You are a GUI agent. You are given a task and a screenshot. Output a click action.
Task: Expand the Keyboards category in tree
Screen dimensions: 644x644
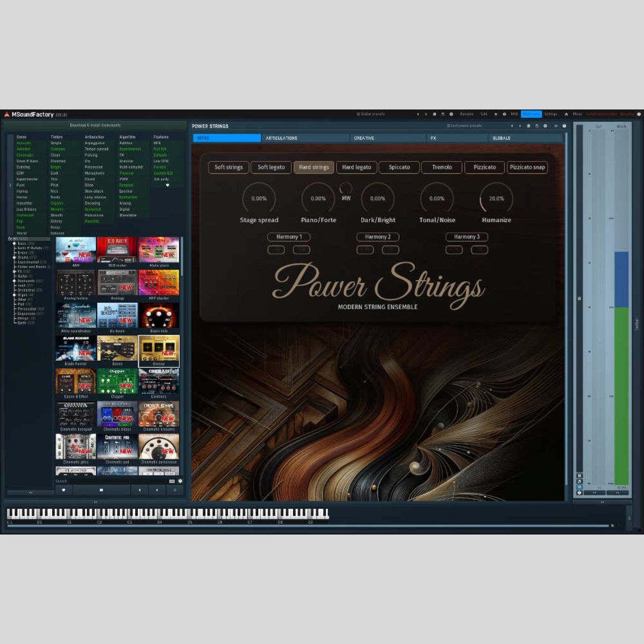click(14, 281)
